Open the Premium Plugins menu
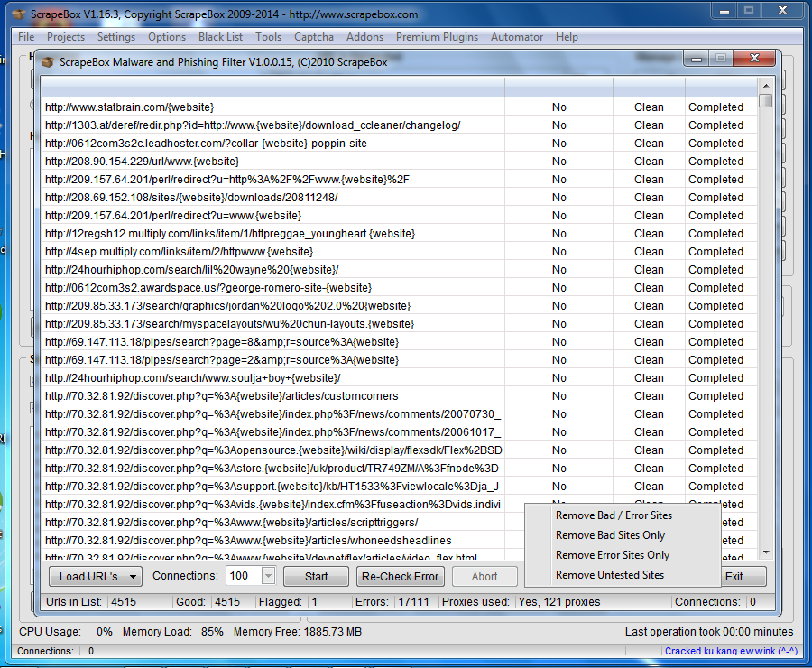 pos(437,37)
